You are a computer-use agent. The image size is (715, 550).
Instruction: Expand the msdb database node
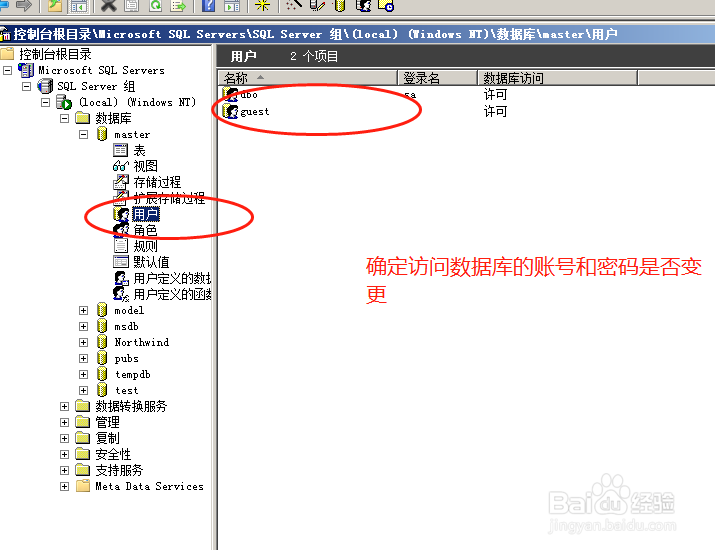coord(83,326)
